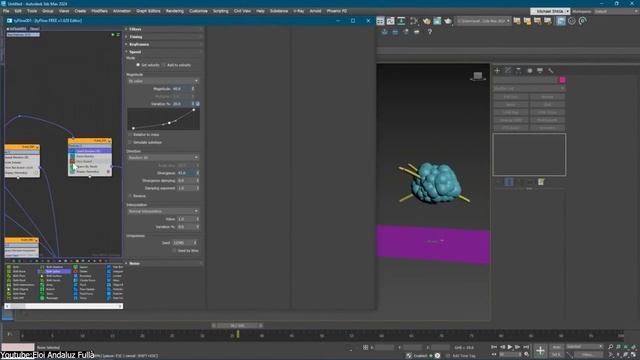640x360 pixels.
Task: Open the Create panel plus tab
Action: pyautogui.click(x=497, y=71)
